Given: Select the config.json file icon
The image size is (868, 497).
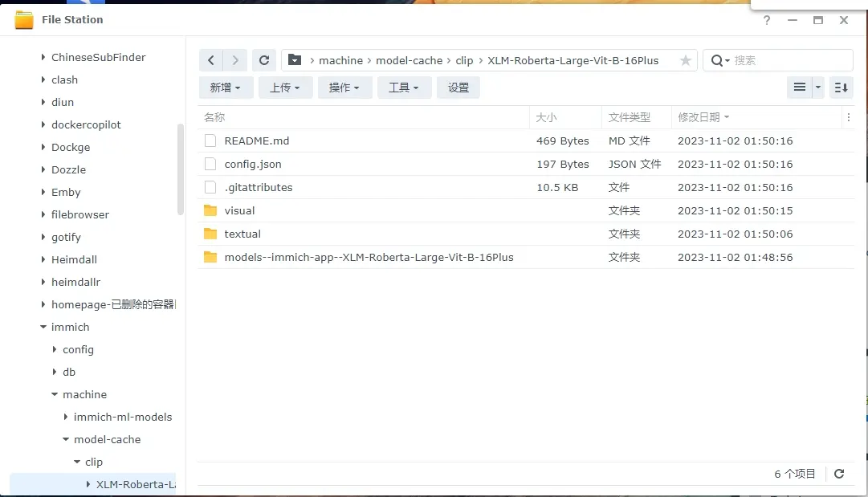Looking at the screenshot, I should pyautogui.click(x=210, y=164).
